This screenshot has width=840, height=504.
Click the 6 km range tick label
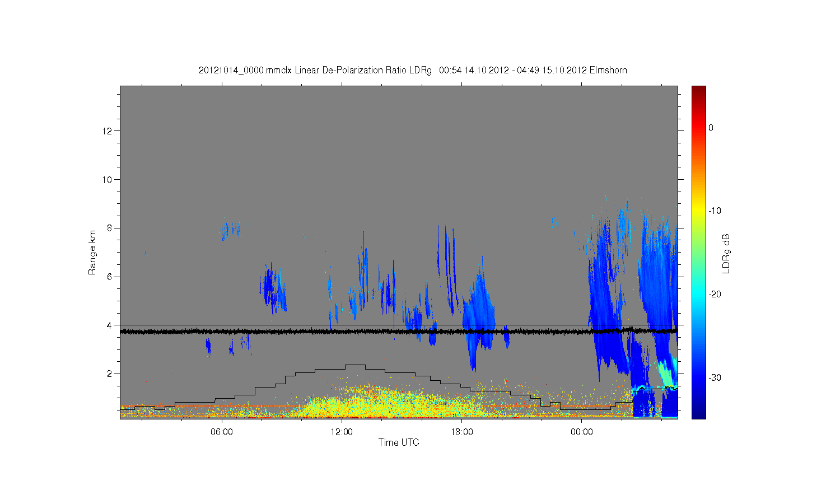click(x=110, y=277)
